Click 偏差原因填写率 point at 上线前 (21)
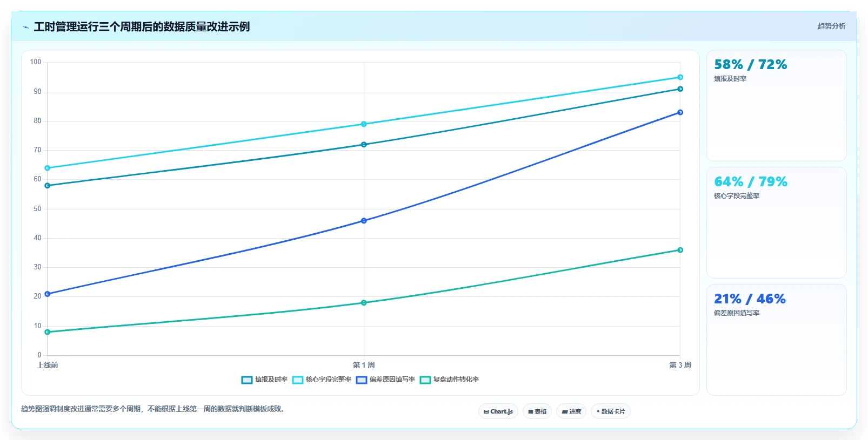Viewport: 868px width, 440px height. click(x=48, y=294)
